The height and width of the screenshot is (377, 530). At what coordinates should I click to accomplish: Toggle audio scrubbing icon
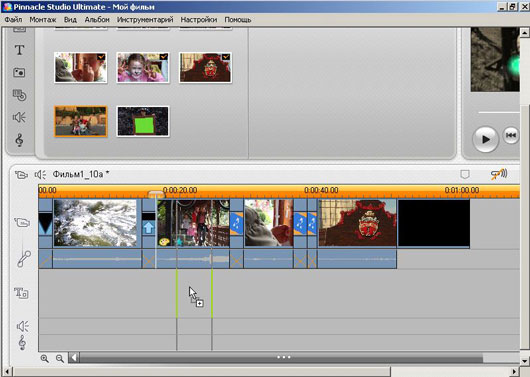(499, 174)
